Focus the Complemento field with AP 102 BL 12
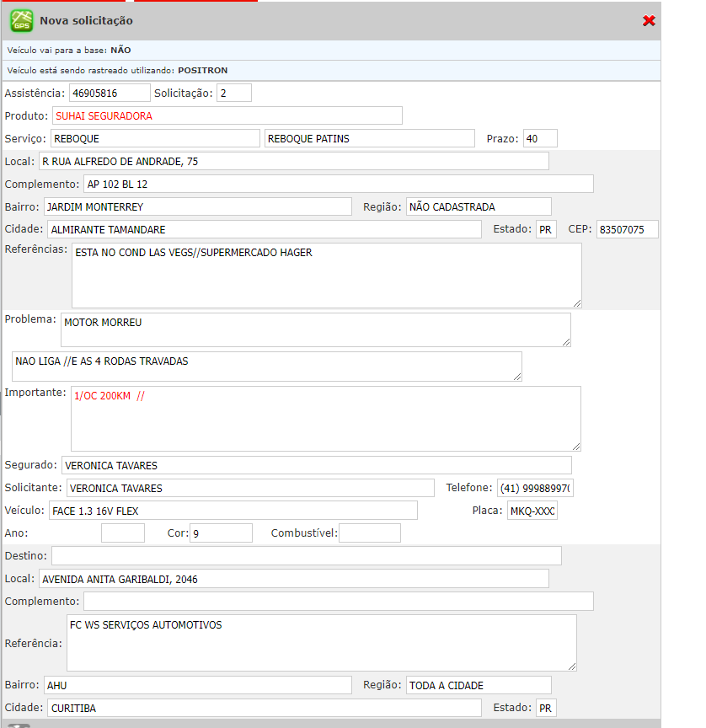This screenshot has width=706, height=728. 339,184
